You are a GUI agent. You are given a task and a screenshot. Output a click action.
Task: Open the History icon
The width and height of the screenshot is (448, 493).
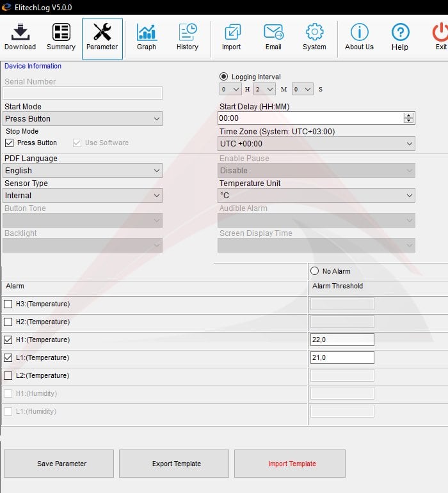coord(188,33)
